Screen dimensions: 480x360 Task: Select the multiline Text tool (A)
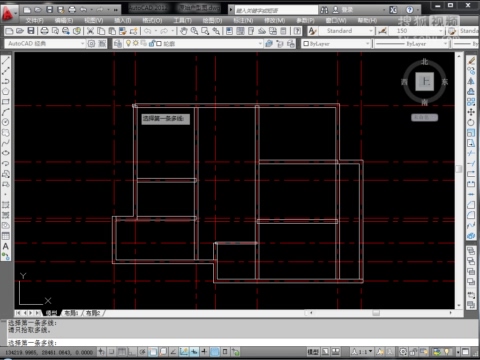[x=6, y=246]
